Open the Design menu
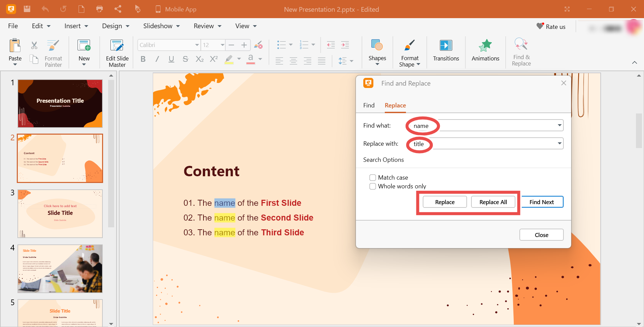Screen dimensions: 644x327 point(116,26)
